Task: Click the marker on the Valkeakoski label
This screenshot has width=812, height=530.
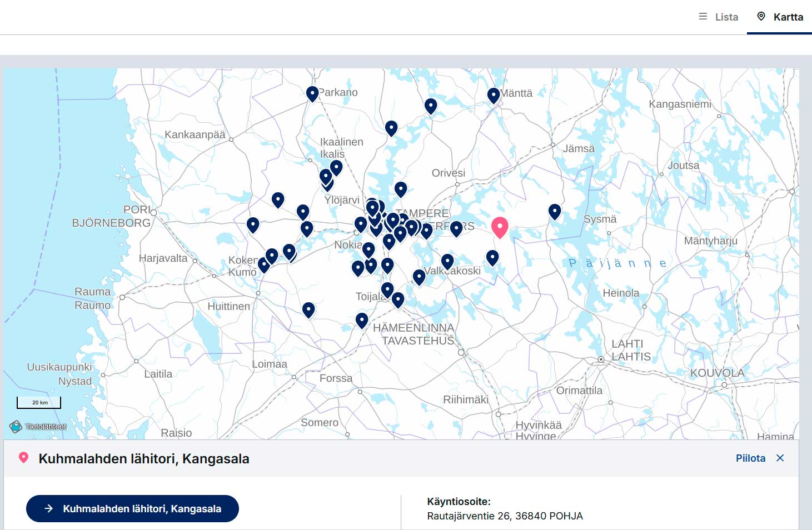Action: click(447, 261)
